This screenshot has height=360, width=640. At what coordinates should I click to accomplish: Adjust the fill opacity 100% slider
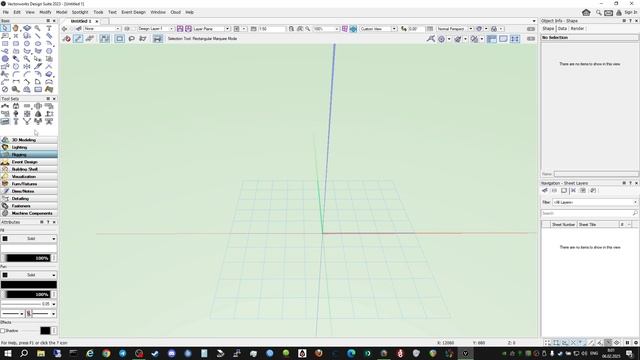coord(27,258)
